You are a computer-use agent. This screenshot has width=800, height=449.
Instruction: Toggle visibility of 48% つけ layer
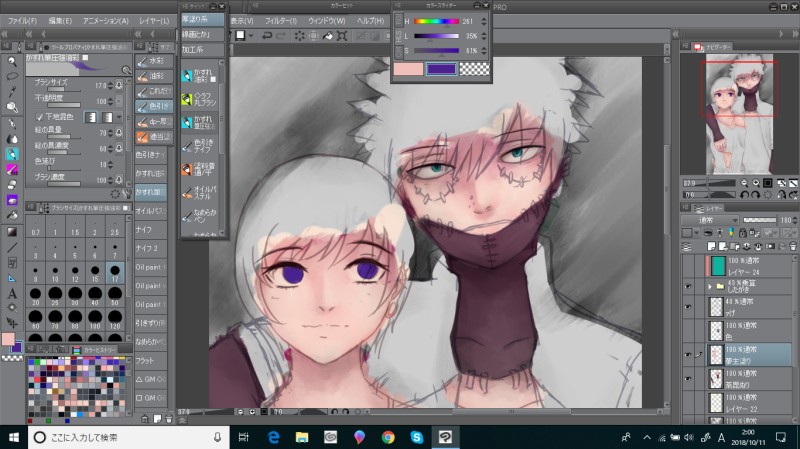(688, 307)
